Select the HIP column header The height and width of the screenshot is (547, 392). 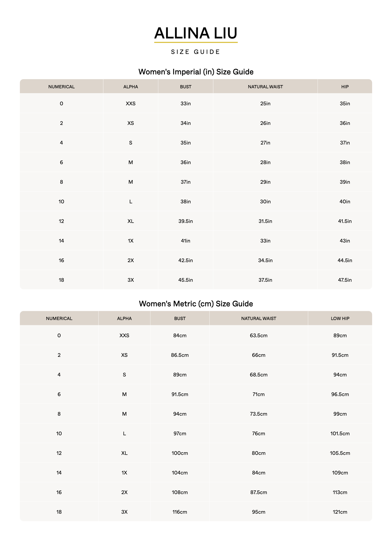coord(345,87)
